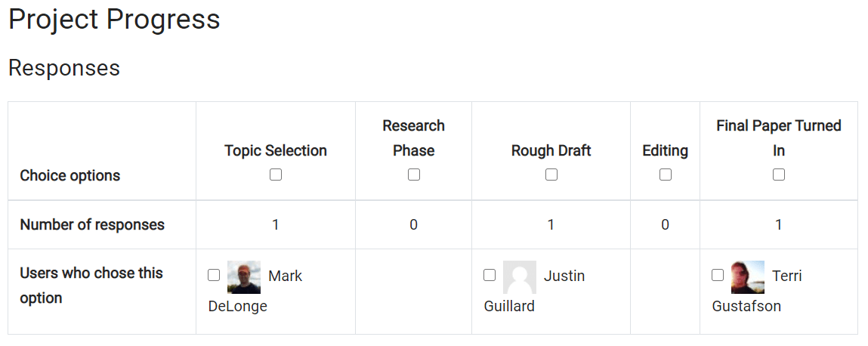Click the Project Progress page heading
This screenshot has height=346, width=868.
115,19
